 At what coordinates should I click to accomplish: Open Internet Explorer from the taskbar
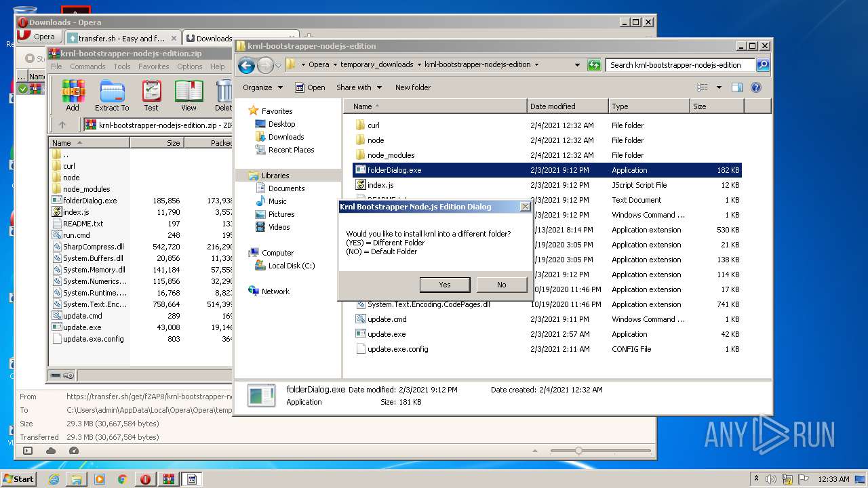coord(54,479)
